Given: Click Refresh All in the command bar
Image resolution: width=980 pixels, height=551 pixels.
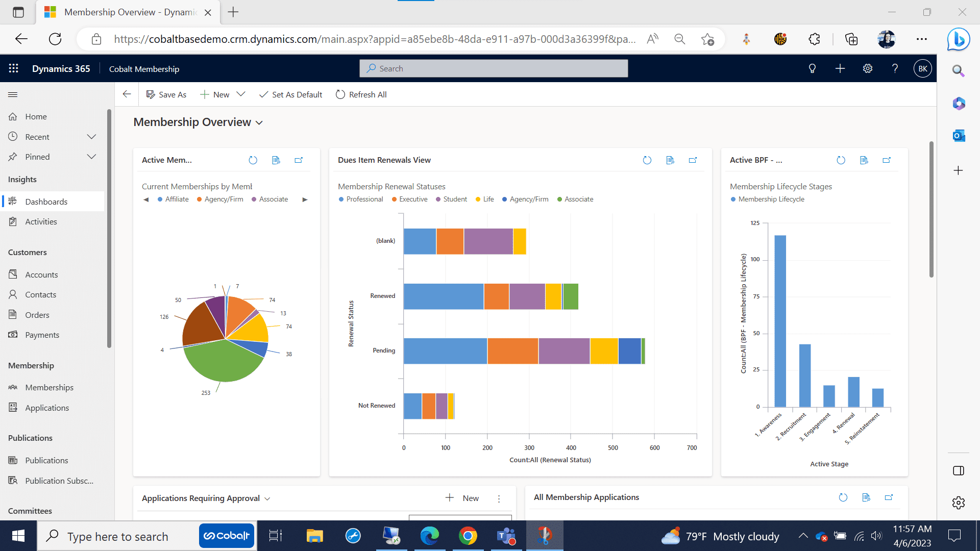Looking at the screenshot, I should [x=361, y=94].
